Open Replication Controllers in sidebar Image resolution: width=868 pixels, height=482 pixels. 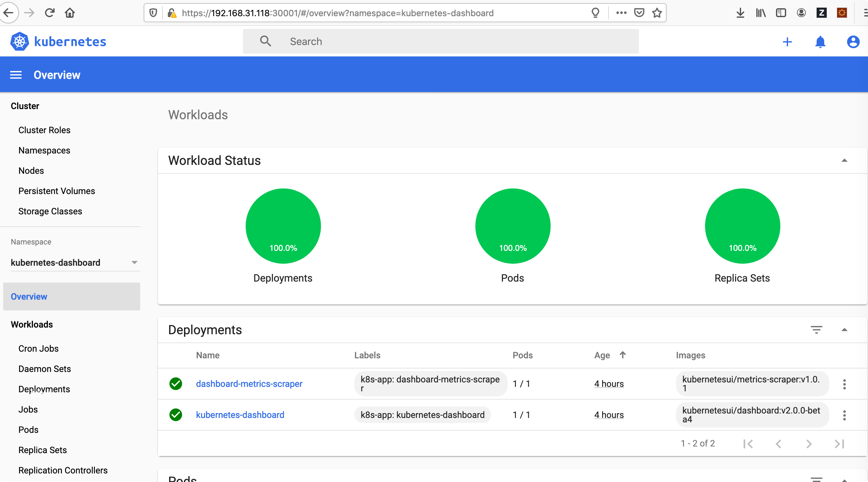tap(63, 470)
